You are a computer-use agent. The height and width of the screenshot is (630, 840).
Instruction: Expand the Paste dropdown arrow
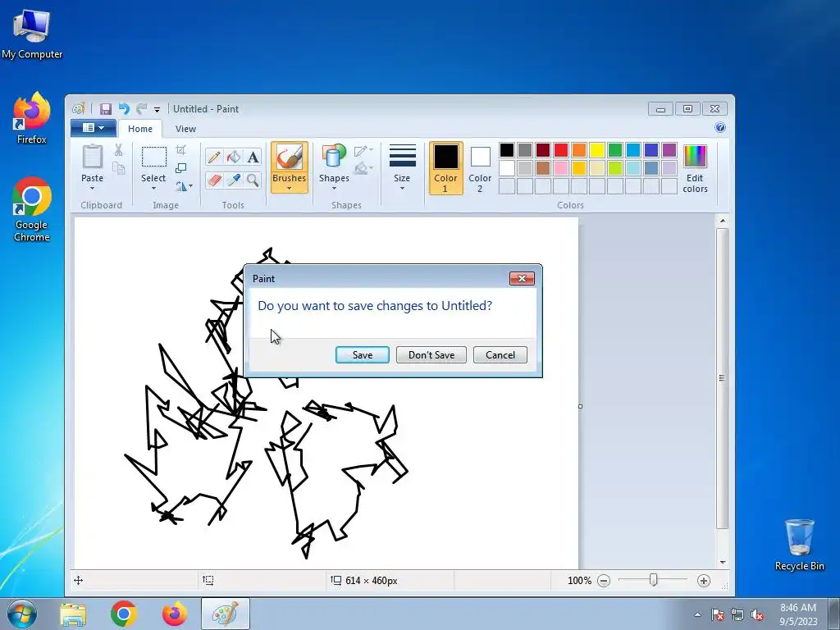tap(92, 189)
